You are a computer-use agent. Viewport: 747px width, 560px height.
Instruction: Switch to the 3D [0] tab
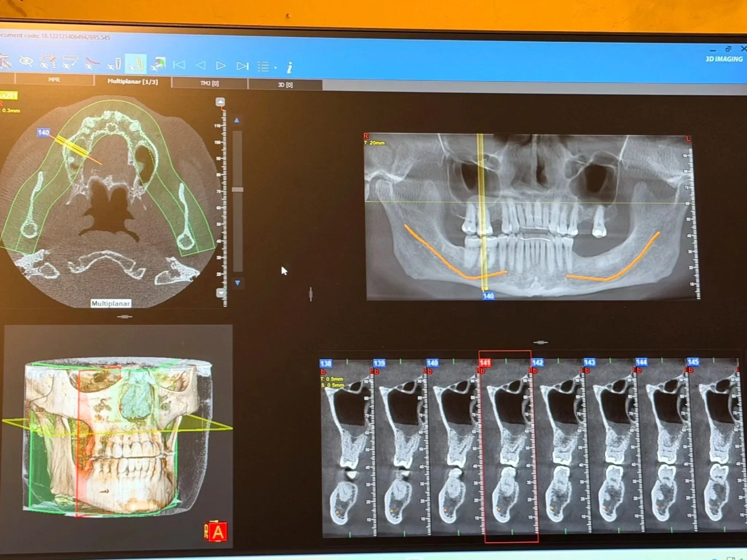(285, 85)
